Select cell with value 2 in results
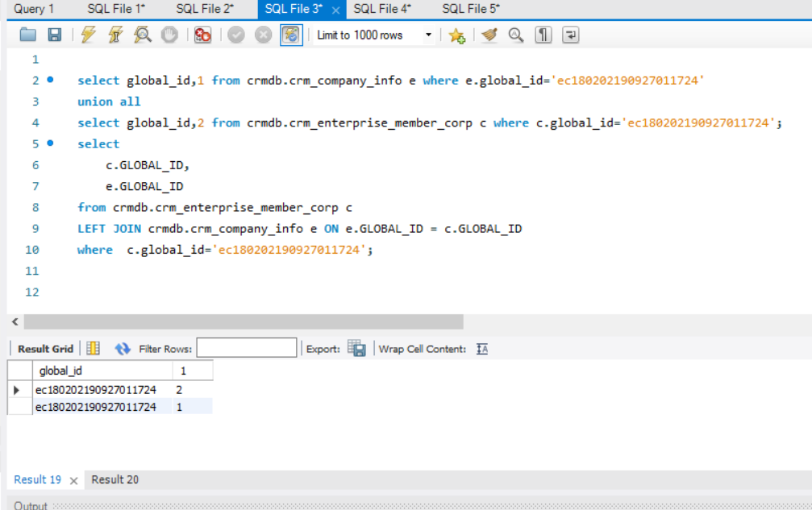Image resolution: width=812 pixels, height=510 pixels. coord(193,389)
